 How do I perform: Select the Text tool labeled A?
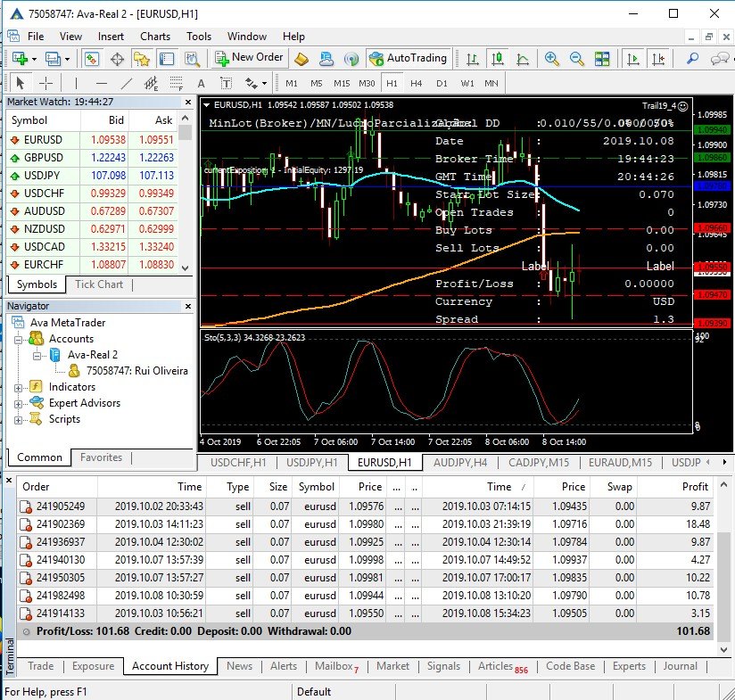(x=201, y=84)
